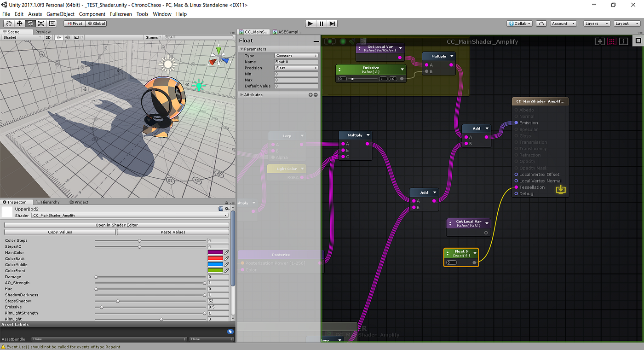
Task: Open the Type dropdown showing Constant
Action: point(296,56)
